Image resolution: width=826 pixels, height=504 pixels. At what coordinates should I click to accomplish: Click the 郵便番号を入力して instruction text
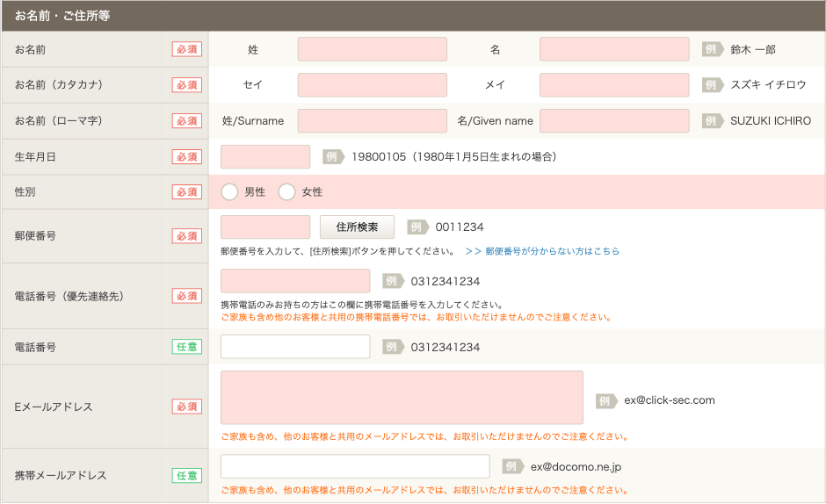coord(337,251)
